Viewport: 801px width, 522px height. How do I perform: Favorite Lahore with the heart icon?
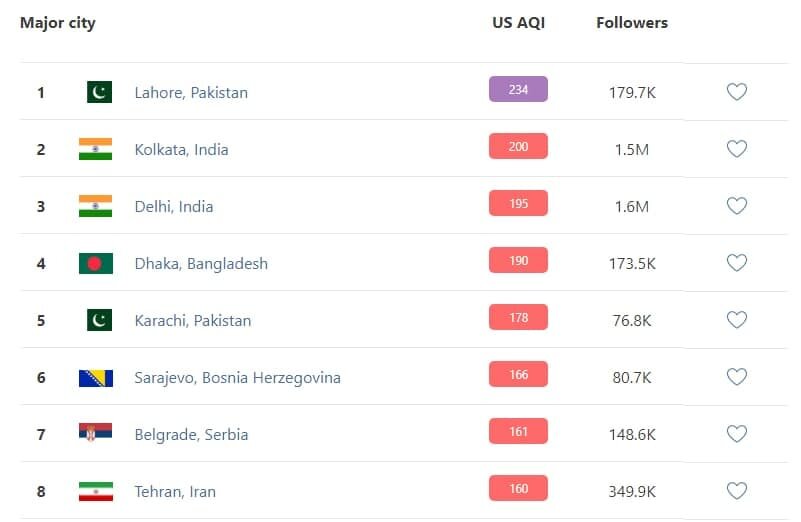[736, 92]
